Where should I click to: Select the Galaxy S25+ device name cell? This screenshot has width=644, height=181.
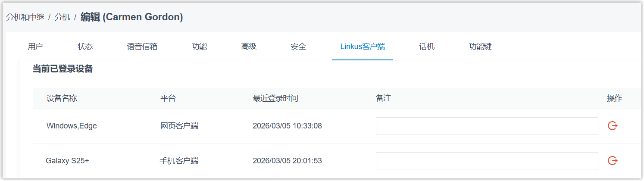(x=67, y=161)
